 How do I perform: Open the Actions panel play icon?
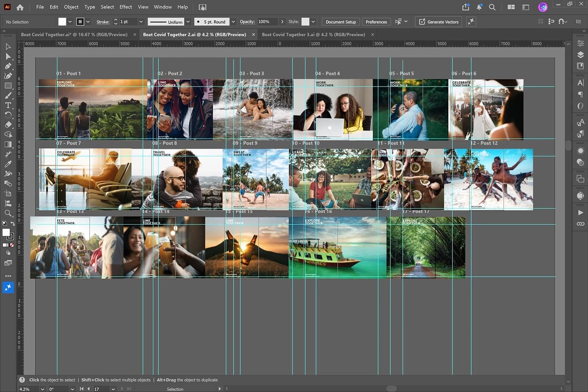tap(580, 212)
